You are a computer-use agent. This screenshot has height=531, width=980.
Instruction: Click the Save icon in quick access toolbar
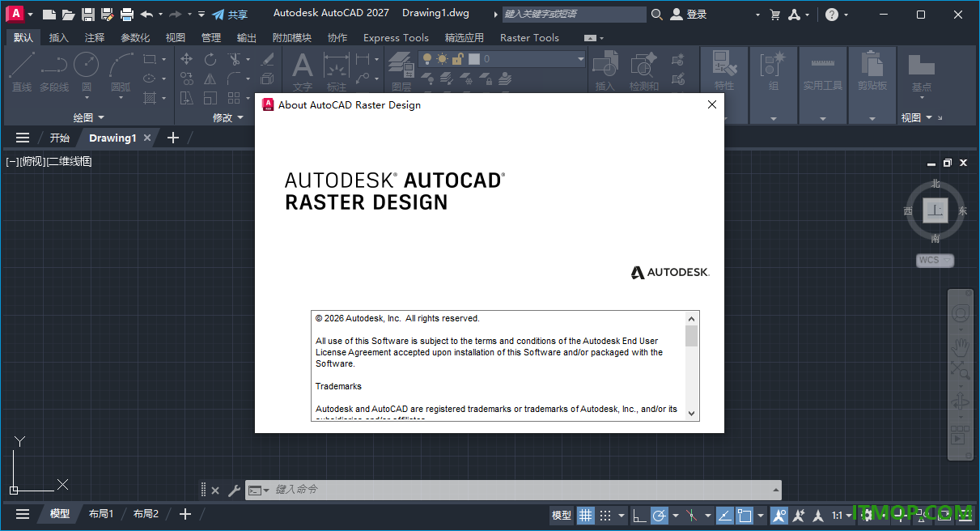click(88, 15)
